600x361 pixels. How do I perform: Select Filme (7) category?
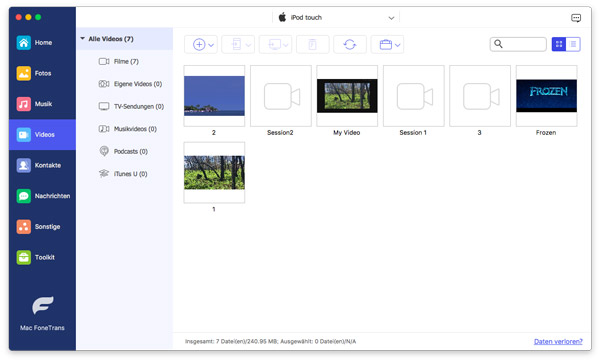125,61
